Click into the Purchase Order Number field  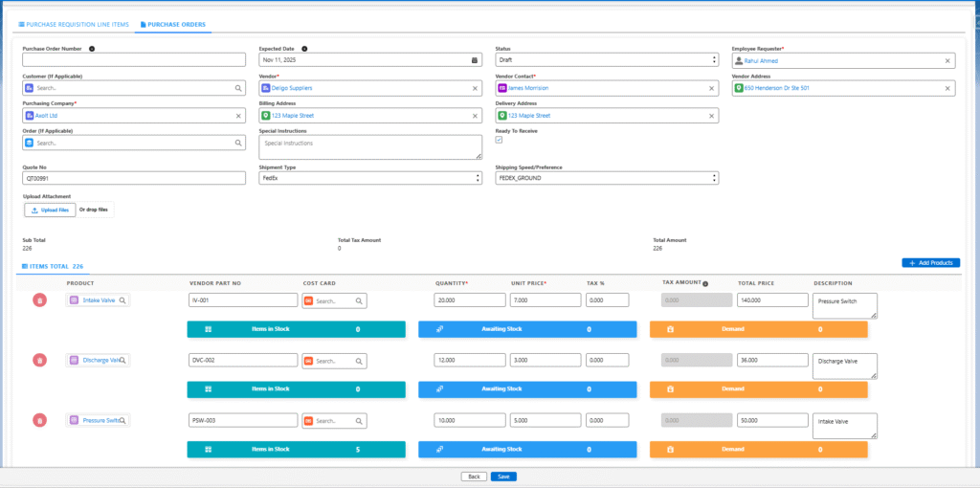point(134,60)
